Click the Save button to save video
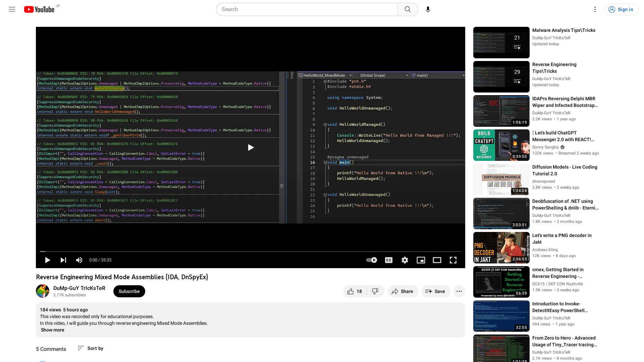 (x=435, y=291)
